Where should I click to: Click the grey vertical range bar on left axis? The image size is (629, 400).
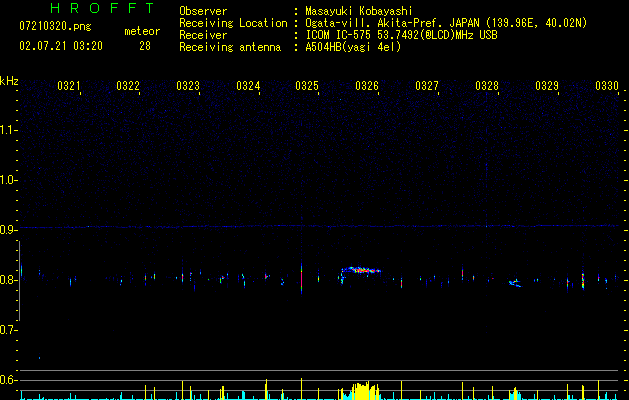19,281
